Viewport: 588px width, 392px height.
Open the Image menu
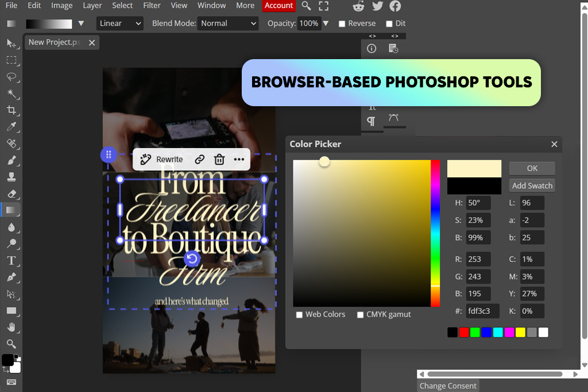click(62, 6)
